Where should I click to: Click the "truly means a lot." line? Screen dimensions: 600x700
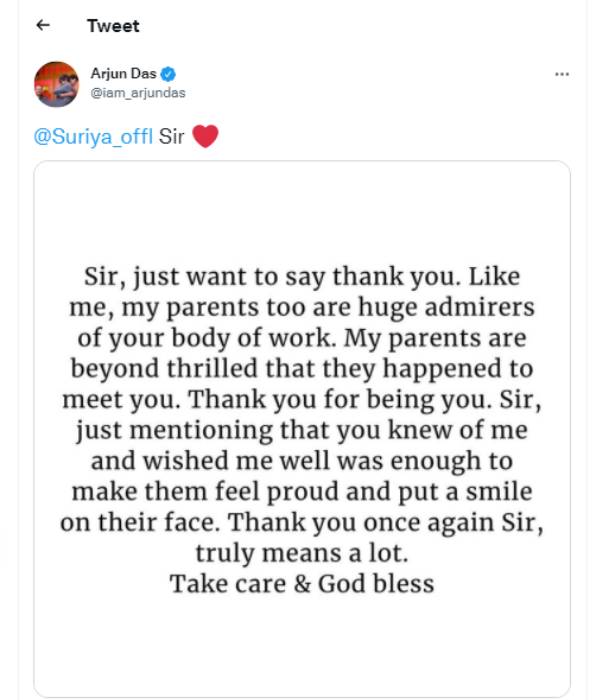click(302, 552)
